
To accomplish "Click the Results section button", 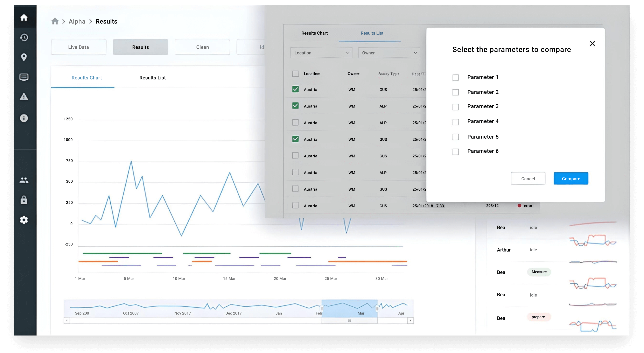I will coord(140,47).
